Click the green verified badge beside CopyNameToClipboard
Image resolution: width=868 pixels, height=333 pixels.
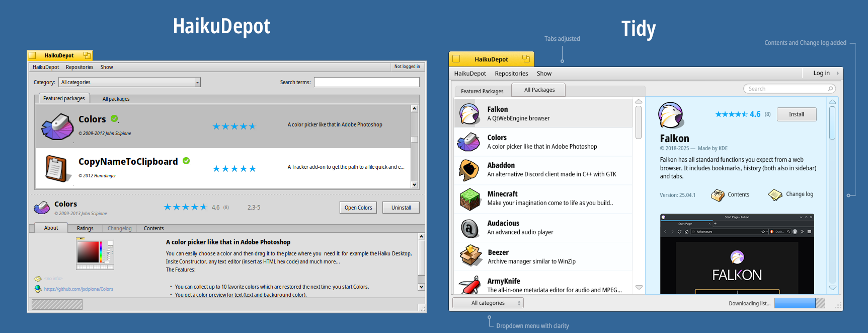coord(186,161)
